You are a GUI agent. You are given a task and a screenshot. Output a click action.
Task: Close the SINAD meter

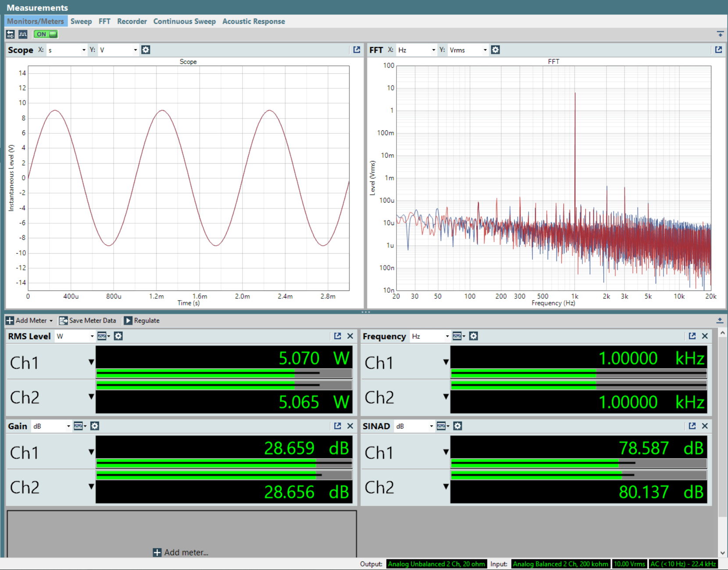click(705, 426)
